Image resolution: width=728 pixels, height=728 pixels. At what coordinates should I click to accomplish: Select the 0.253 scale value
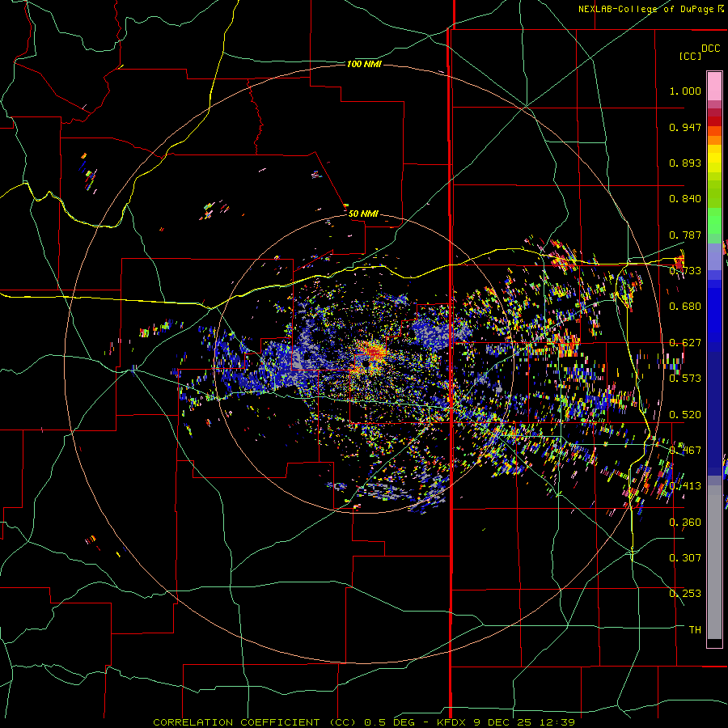[685, 594]
